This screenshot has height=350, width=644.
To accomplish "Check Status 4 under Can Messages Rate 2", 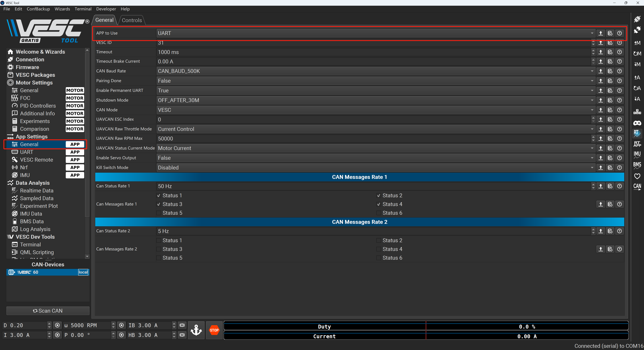I will point(379,249).
